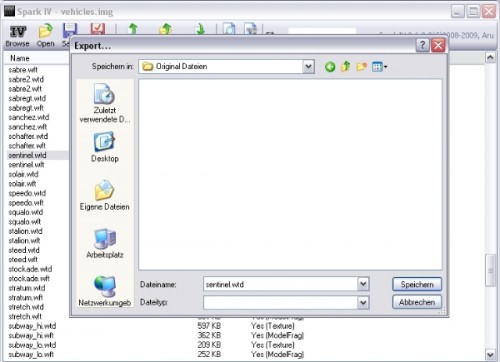Select Desktop in the places bar
The height and width of the screenshot is (362, 500).
[x=105, y=147]
